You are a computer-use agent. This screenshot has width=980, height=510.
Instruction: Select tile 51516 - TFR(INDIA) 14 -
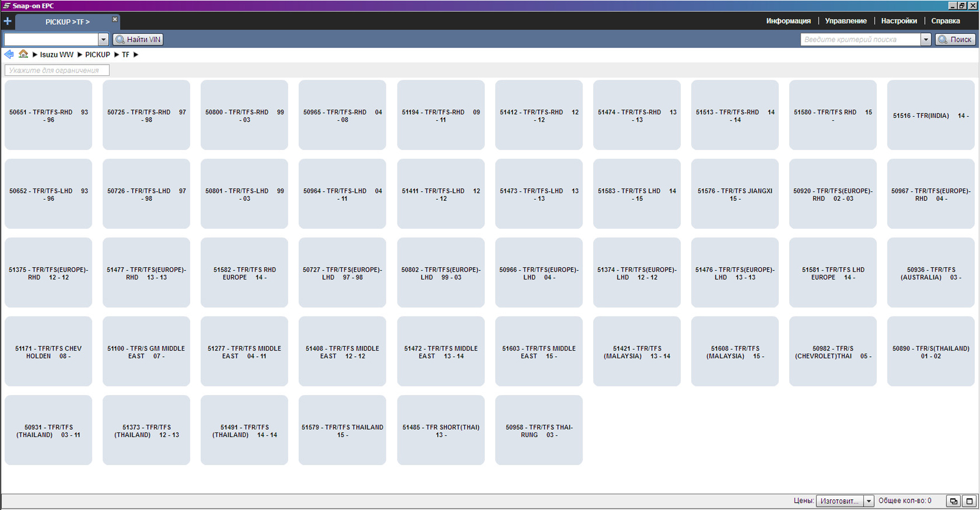pos(931,115)
